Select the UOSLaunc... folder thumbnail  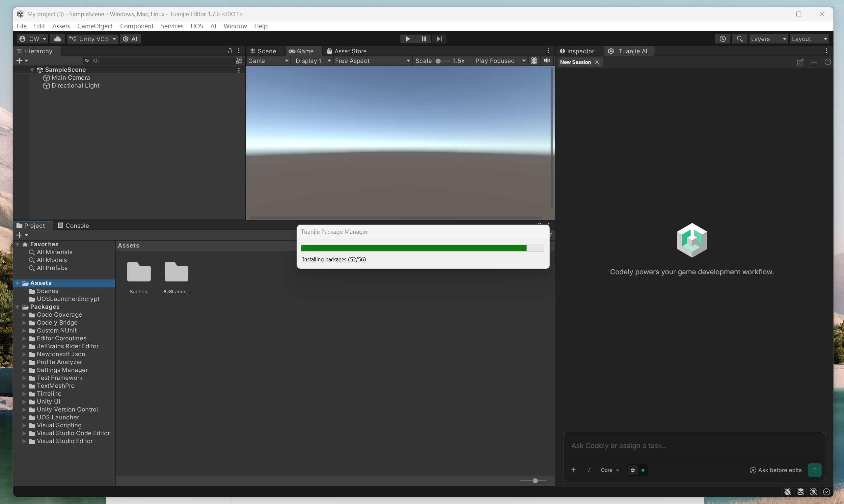pos(176,278)
